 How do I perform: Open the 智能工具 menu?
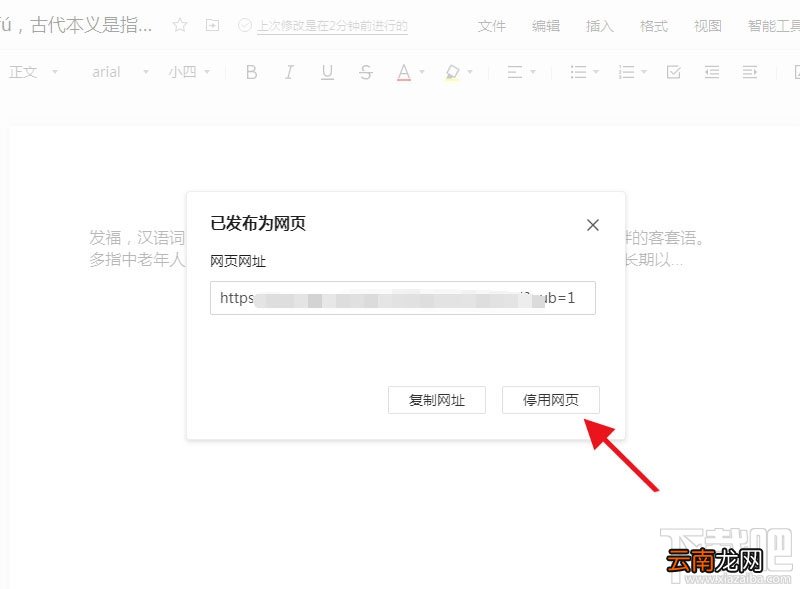[773, 26]
